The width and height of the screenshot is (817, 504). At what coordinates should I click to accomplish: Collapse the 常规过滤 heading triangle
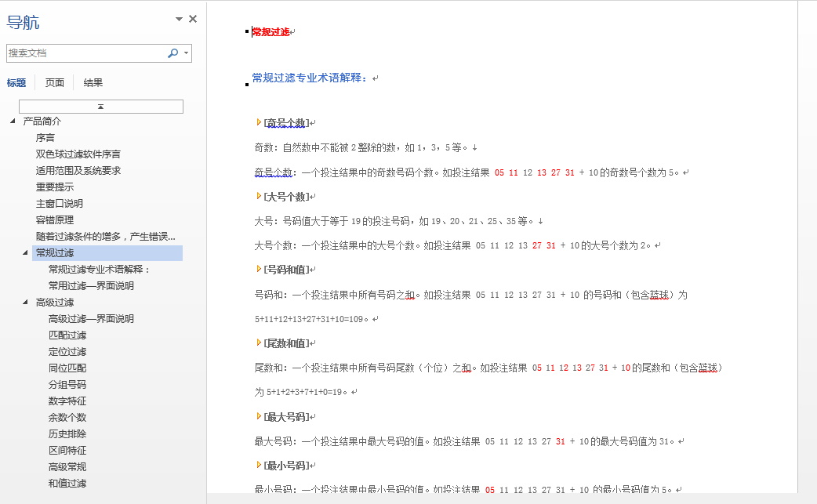25,253
